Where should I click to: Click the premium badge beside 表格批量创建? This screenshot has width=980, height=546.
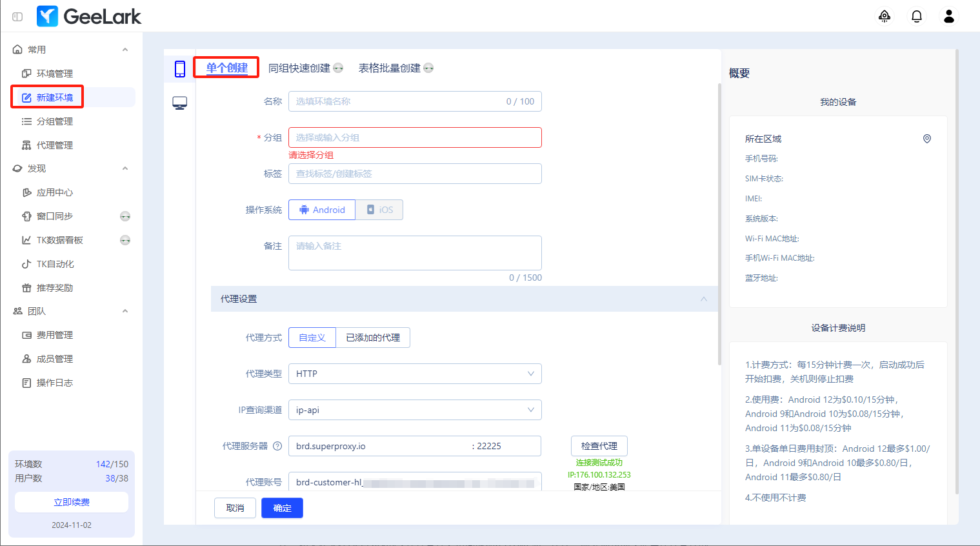pos(428,68)
